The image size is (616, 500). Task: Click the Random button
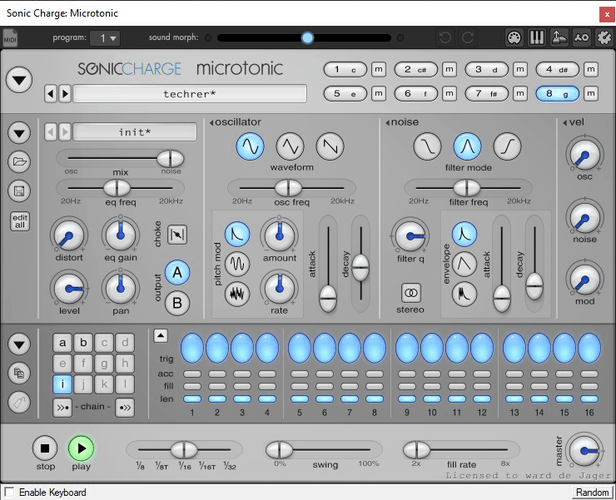[x=592, y=492]
